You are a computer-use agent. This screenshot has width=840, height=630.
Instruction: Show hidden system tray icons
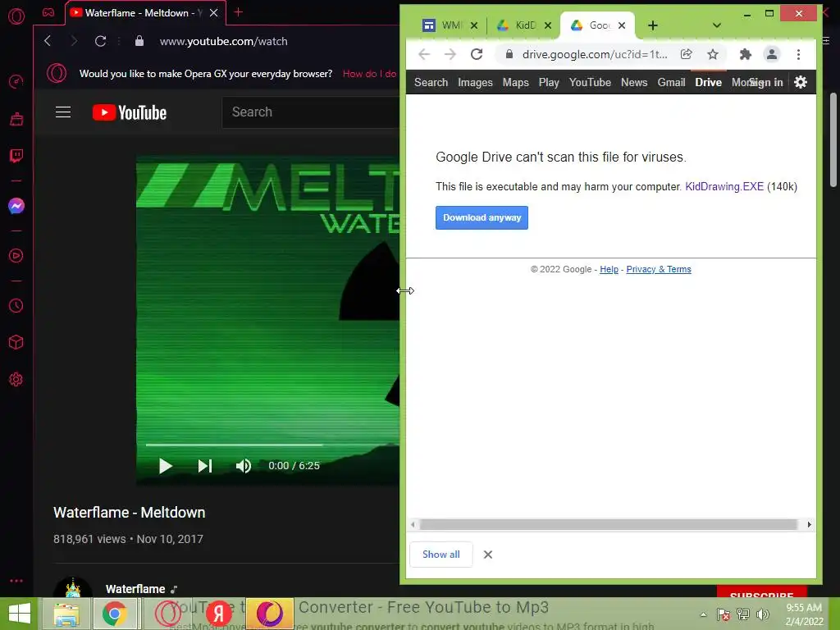[x=703, y=614]
